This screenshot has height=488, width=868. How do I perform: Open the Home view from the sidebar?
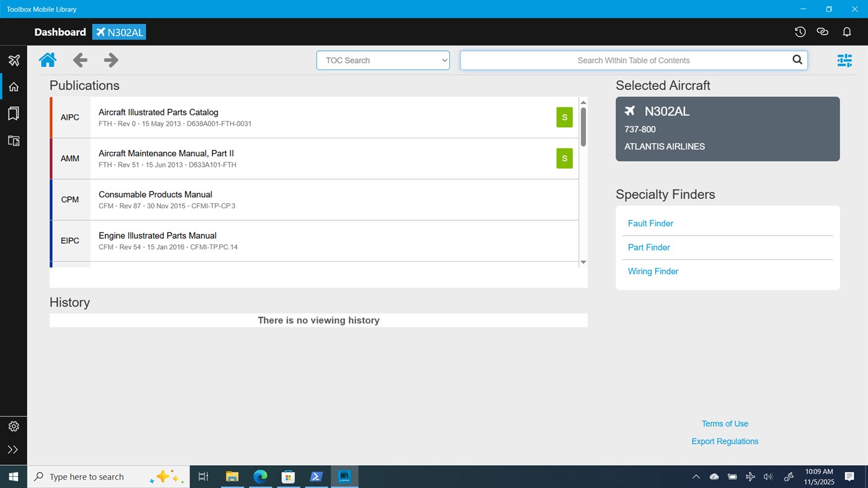13,86
